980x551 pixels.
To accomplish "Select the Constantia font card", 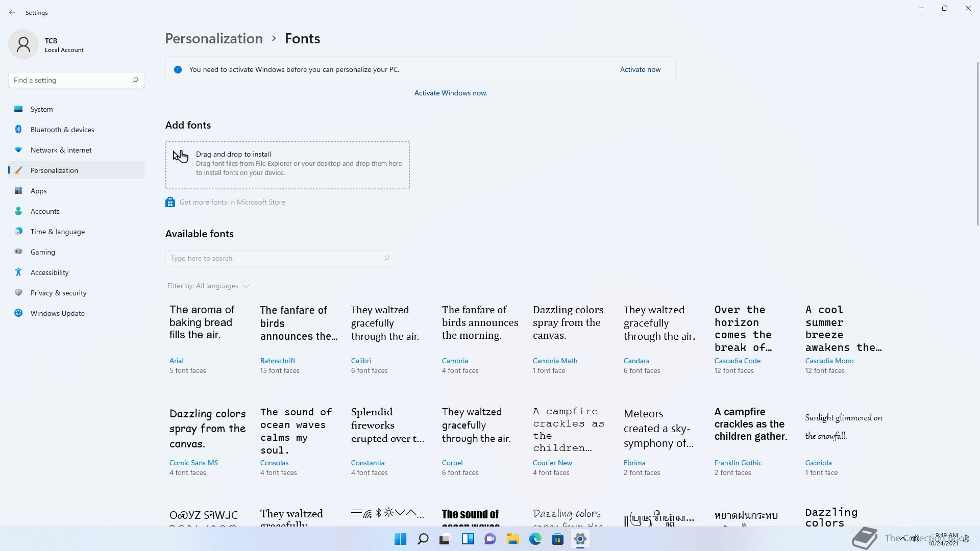I will [x=389, y=441].
